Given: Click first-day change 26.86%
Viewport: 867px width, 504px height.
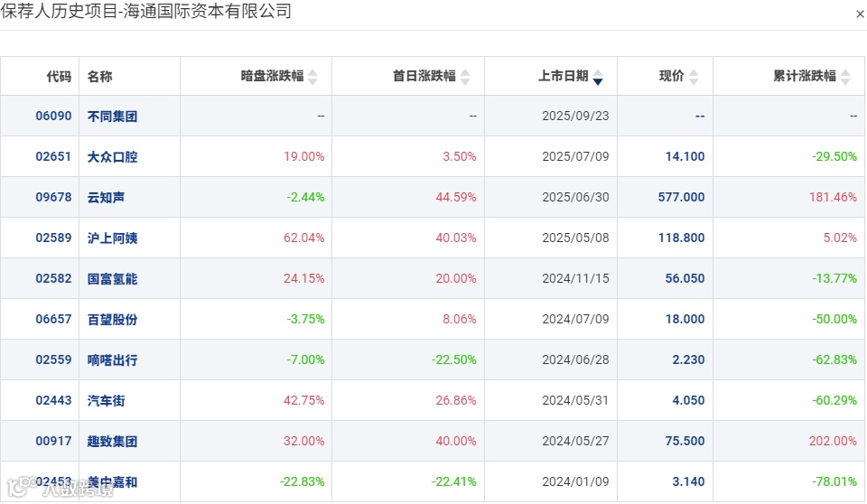Looking at the screenshot, I should point(455,400).
